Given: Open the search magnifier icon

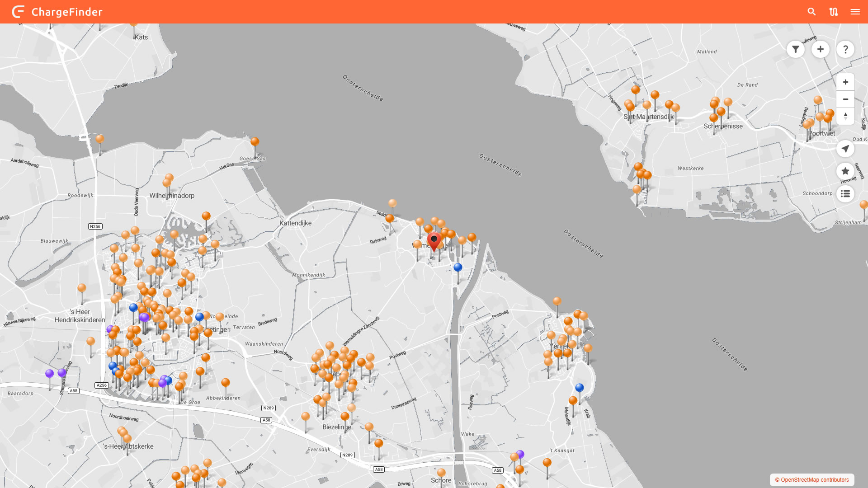Looking at the screenshot, I should tap(811, 12).
